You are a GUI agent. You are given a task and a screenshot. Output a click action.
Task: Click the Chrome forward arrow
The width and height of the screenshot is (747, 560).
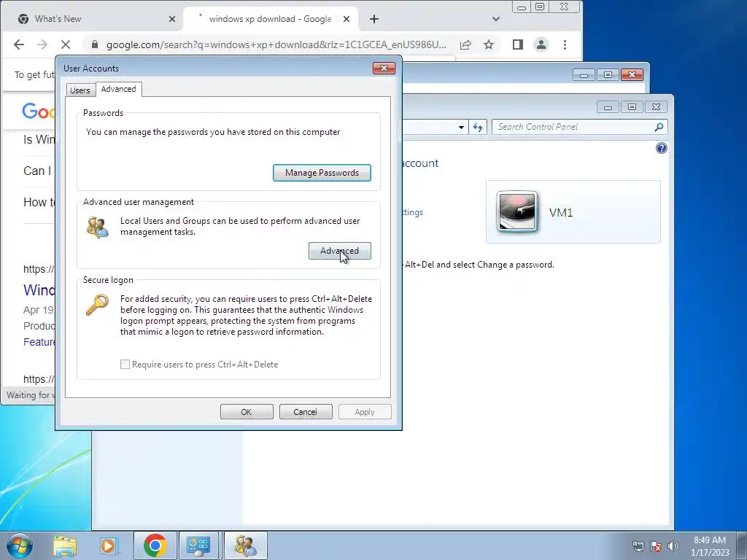[42, 44]
